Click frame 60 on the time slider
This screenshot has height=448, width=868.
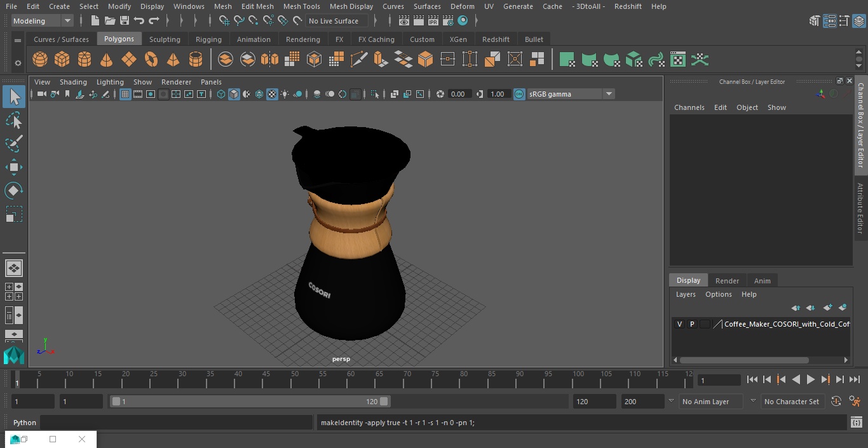coord(351,379)
